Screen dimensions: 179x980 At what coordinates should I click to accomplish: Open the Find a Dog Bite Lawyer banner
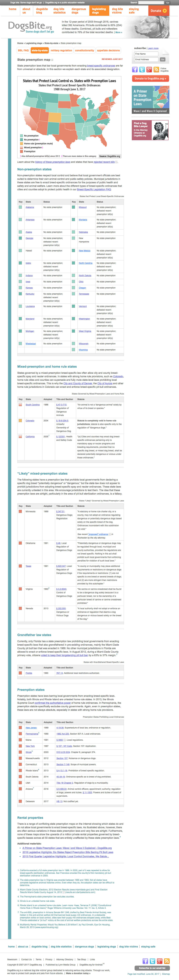pos(151,130)
